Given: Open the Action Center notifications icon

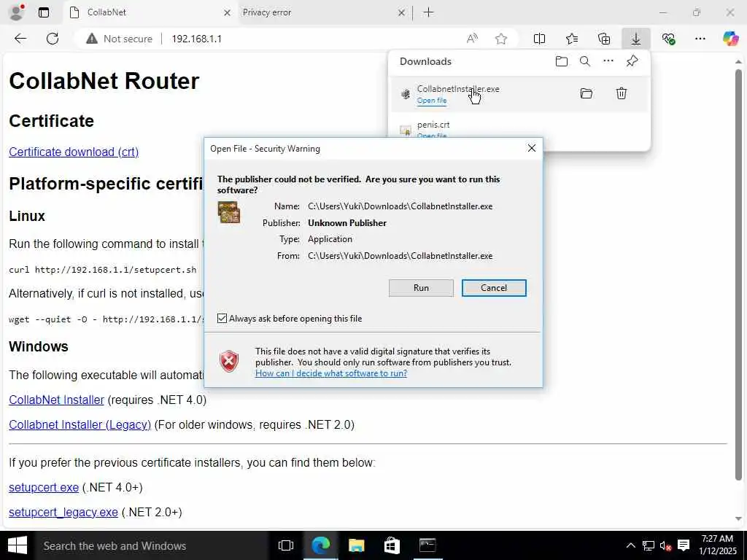Looking at the screenshot, I should [684, 545].
